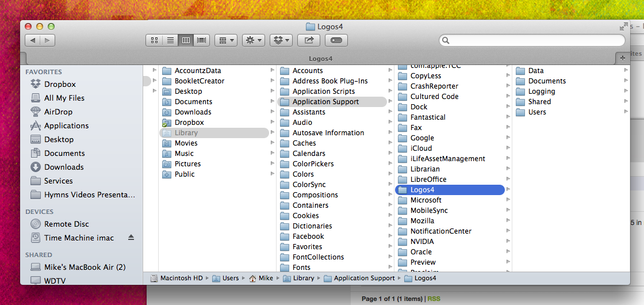Select the Logos4 tab
Image resolution: width=644 pixels, height=305 pixels.
tap(320, 59)
